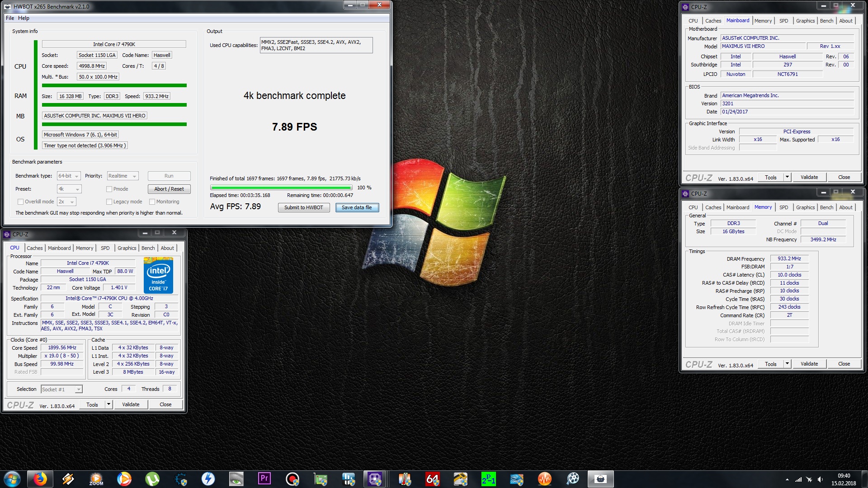Open the film reel taskbar icon

573,479
